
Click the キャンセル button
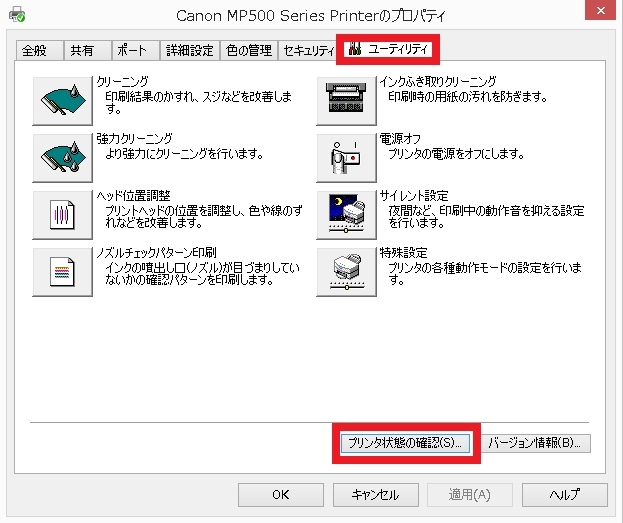tap(375, 495)
